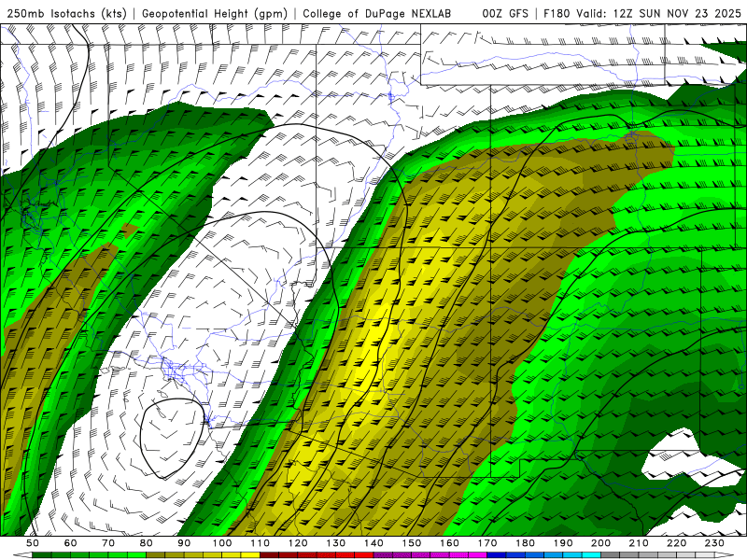Click the 100 label on the color scale

coord(222,543)
